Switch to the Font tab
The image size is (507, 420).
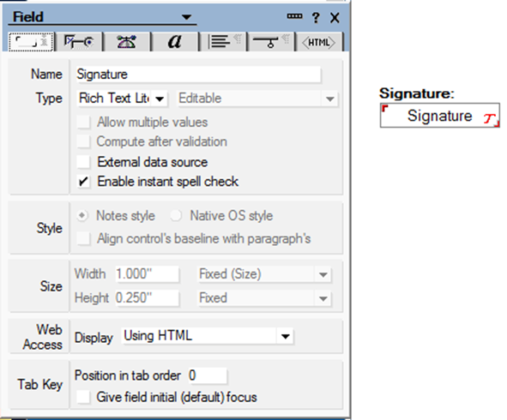pos(175,42)
